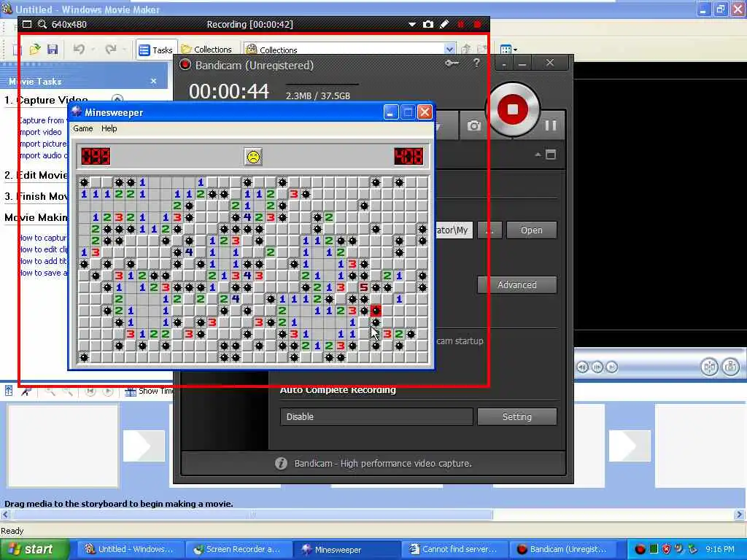
Task: Switch to Untitled - Windows Movie Maker taskbar item
Action: click(x=130, y=549)
